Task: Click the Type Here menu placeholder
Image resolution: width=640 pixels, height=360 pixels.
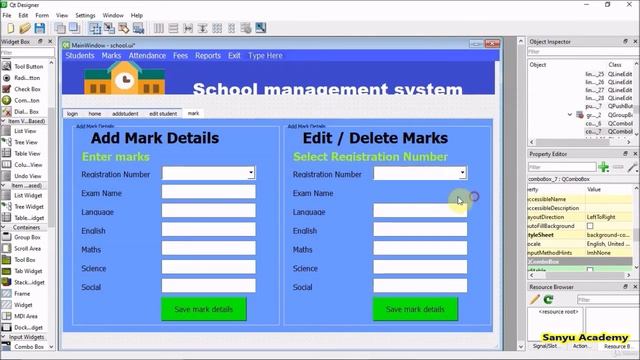Action: click(265, 56)
